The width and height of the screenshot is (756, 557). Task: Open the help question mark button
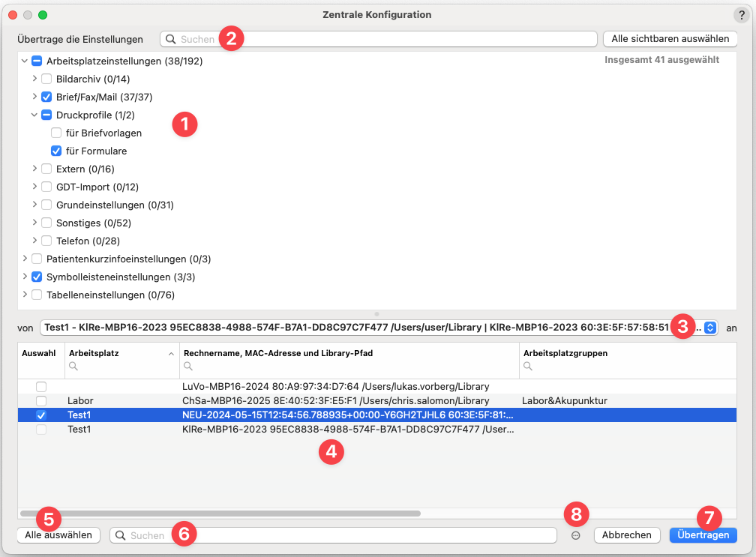tap(741, 16)
